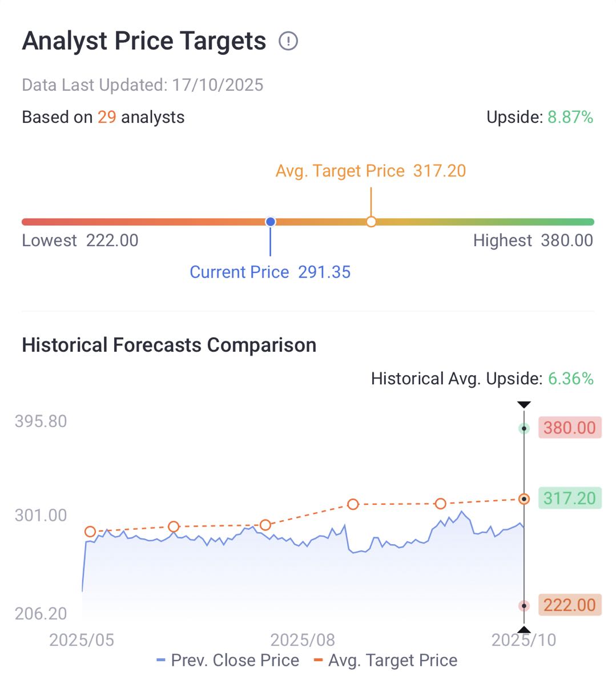Click the Upside 8.87% value

click(570, 117)
